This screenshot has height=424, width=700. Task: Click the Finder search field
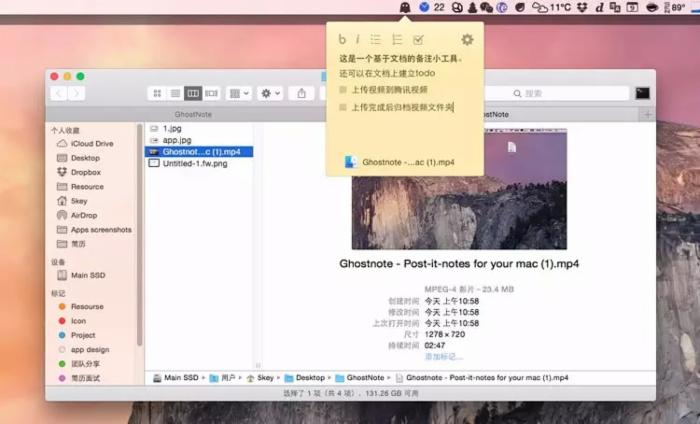pyautogui.click(x=556, y=93)
